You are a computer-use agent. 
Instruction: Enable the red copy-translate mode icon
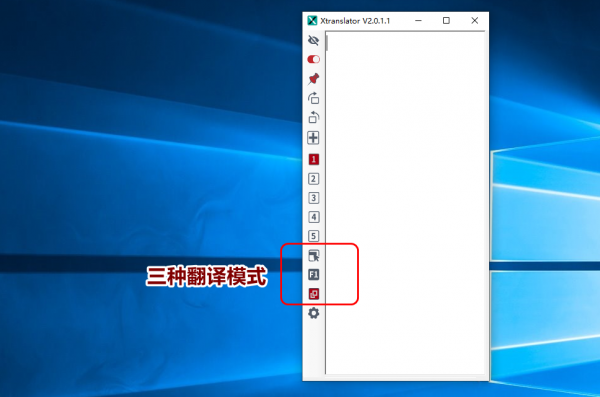coord(313,294)
